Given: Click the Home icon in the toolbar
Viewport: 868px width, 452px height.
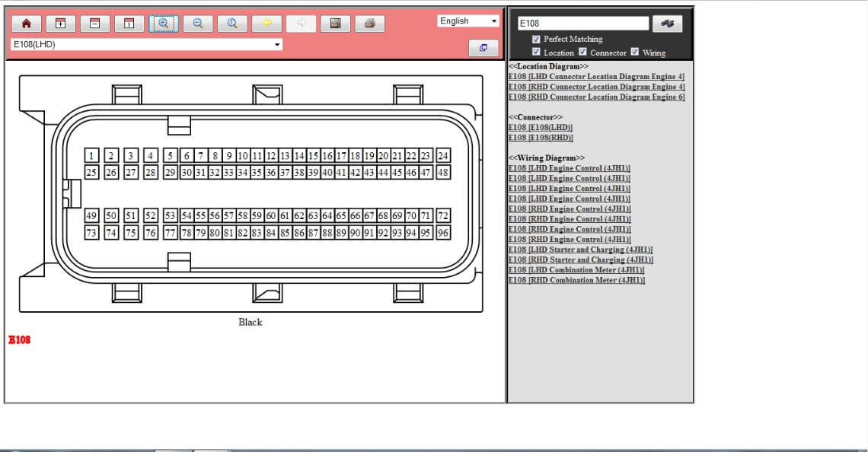Looking at the screenshot, I should click(27, 24).
